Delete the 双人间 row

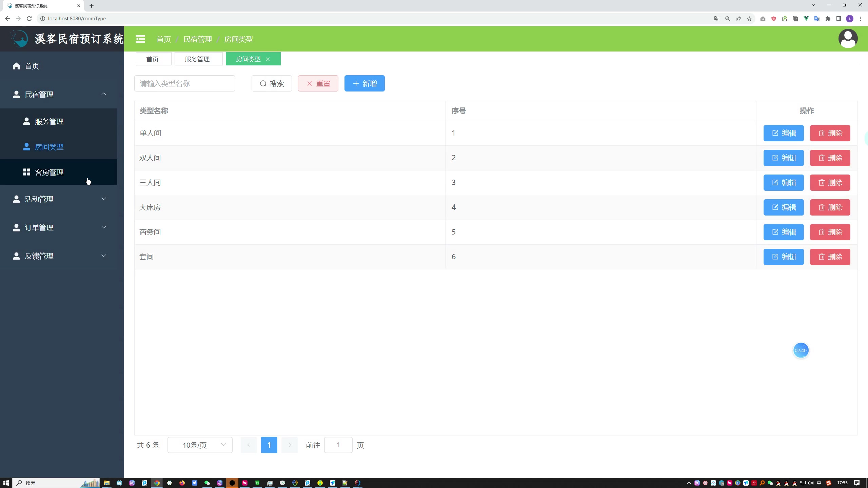(x=830, y=158)
